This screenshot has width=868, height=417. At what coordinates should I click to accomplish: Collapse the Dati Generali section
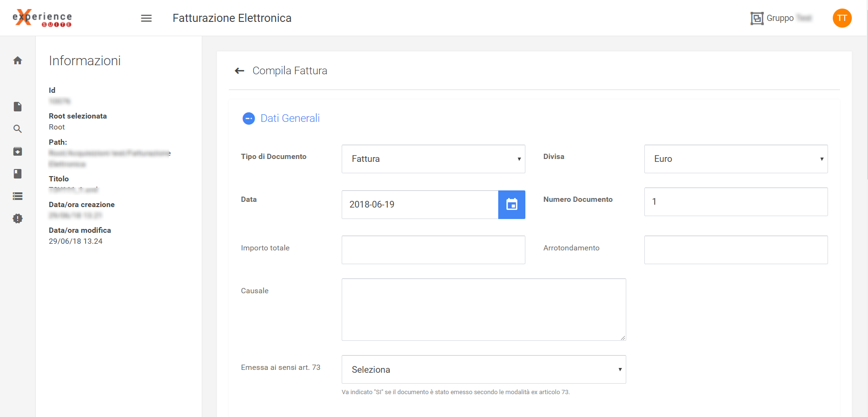(x=249, y=119)
